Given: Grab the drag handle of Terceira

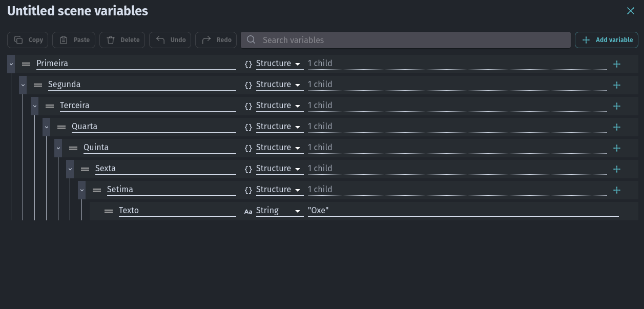Looking at the screenshot, I should point(50,106).
